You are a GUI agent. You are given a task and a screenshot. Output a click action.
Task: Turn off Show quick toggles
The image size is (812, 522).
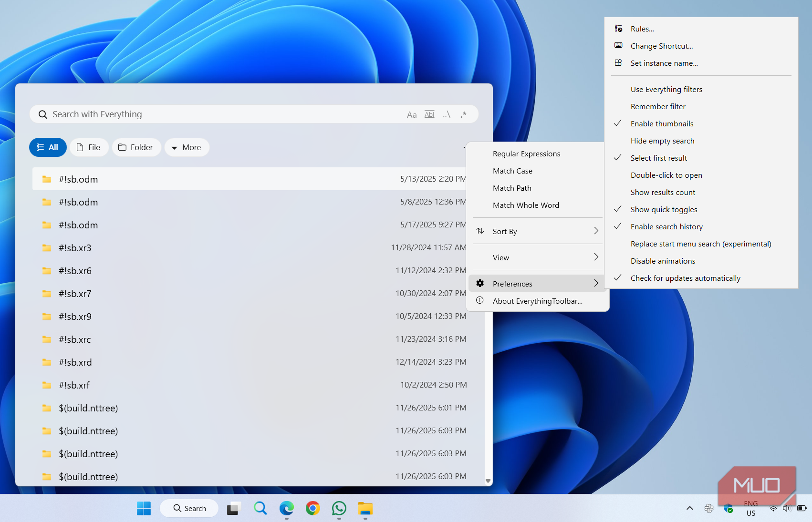(x=701, y=210)
